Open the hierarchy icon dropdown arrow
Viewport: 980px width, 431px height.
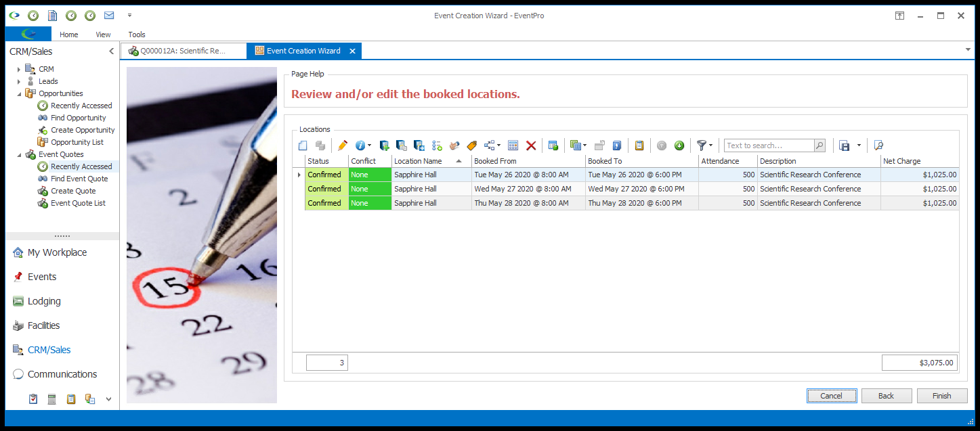499,145
